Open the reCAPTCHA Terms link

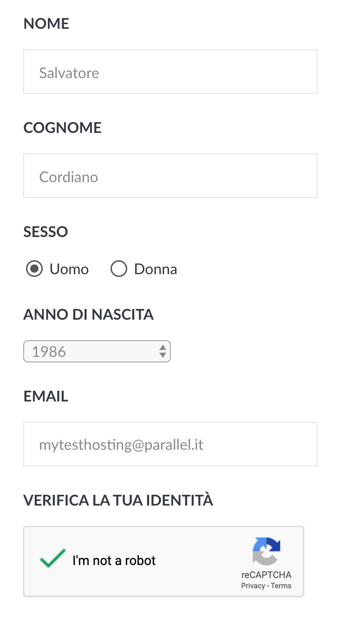click(281, 585)
